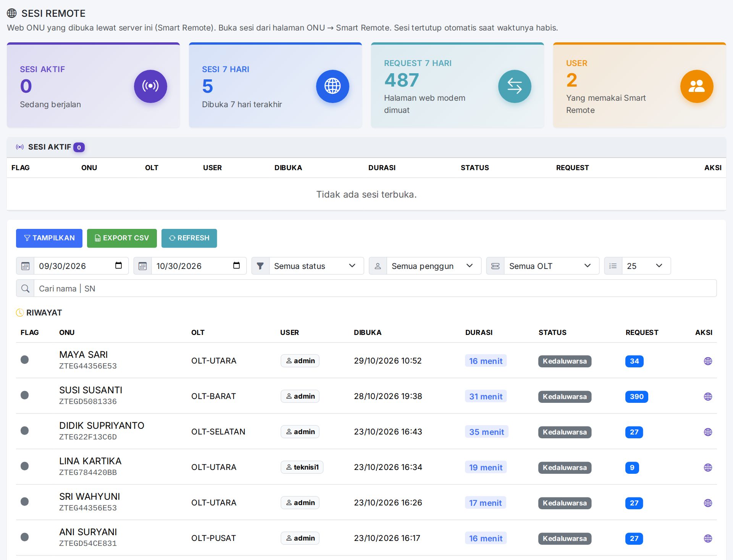
Task: Click the SESI AKTIF count badge 0
Action: pos(79,147)
